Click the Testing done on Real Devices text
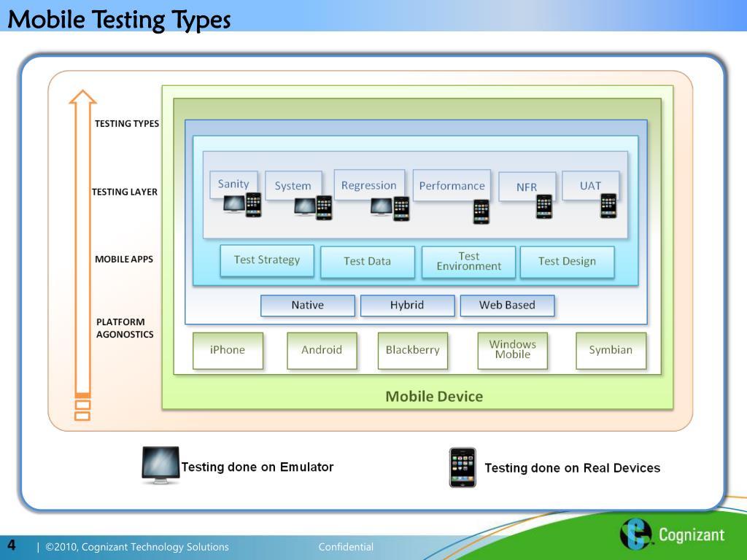Image resolution: width=747 pixels, height=560 pixels. (x=572, y=468)
